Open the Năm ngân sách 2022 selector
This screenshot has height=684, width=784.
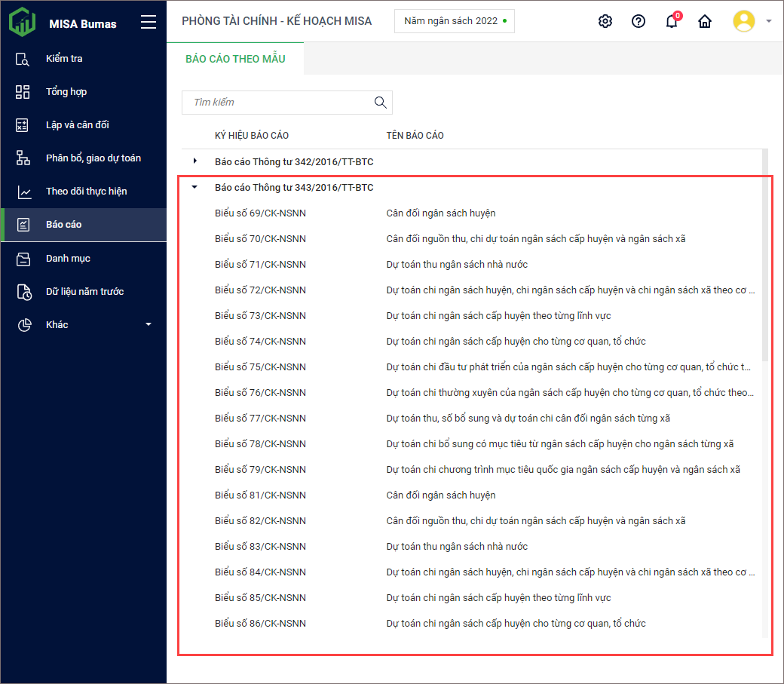pyautogui.click(x=454, y=21)
